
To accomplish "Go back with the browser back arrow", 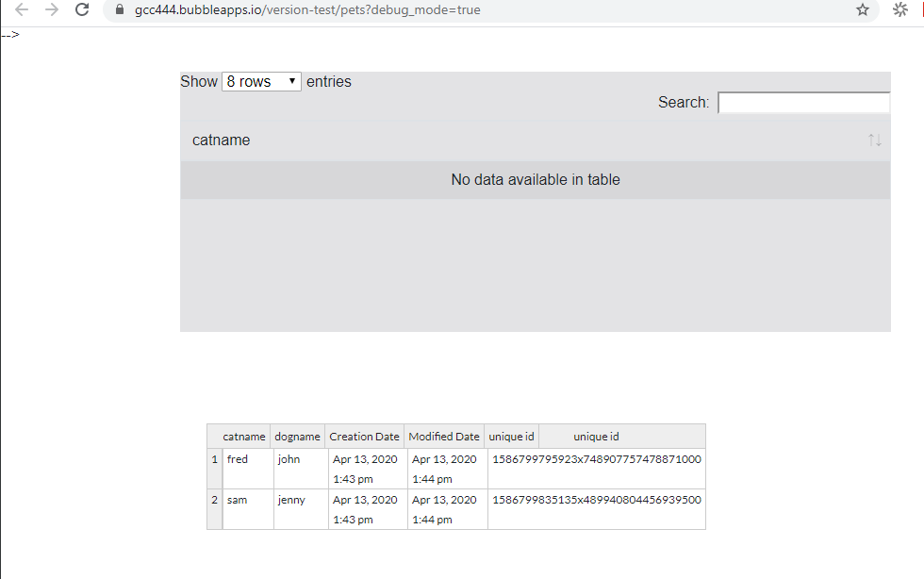I will click(21, 9).
